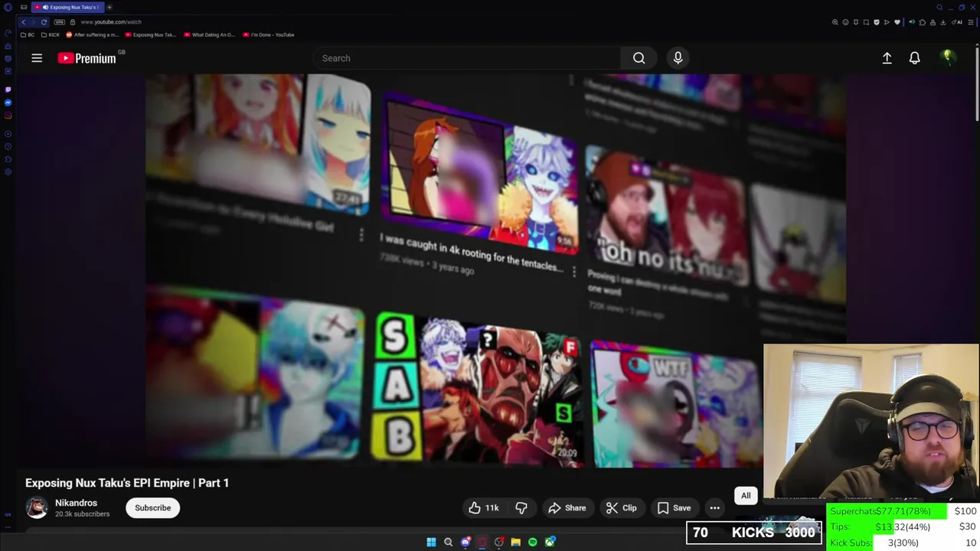Open the KICK bookmarks folder
The image size is (980, 551).
pos(51,34)
